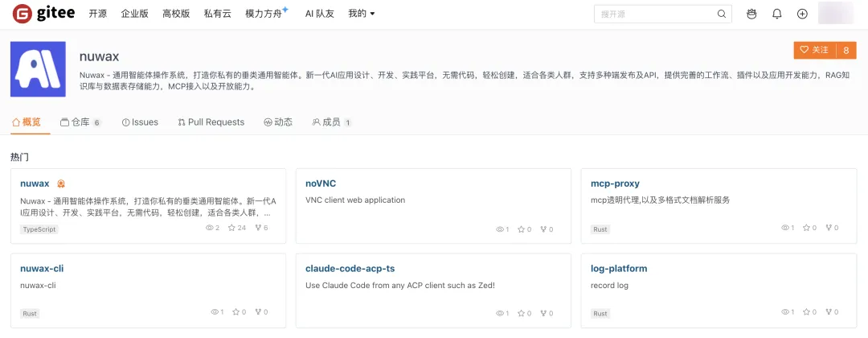Image resolution: width=868 pixels, height=338 pixels.
Task: Click the fork icon on noVNC card
Action: (x=543, y=229)
